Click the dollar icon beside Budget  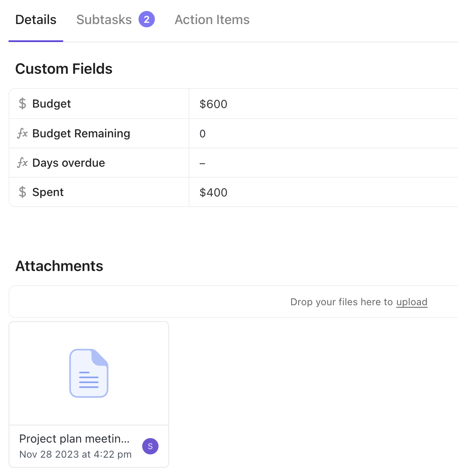point(22,104)
